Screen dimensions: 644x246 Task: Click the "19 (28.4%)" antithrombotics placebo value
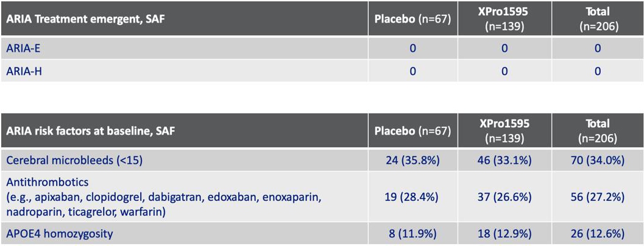pos(412,197)
